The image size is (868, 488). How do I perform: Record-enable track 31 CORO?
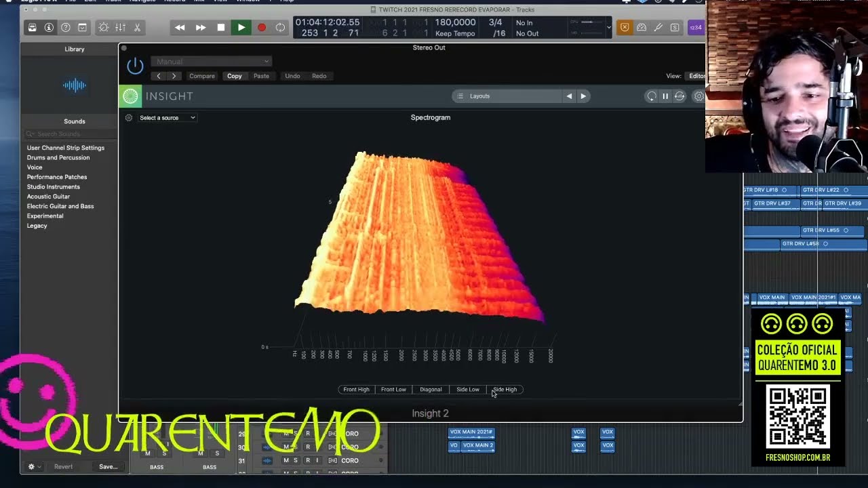click(x=308, y=460)
